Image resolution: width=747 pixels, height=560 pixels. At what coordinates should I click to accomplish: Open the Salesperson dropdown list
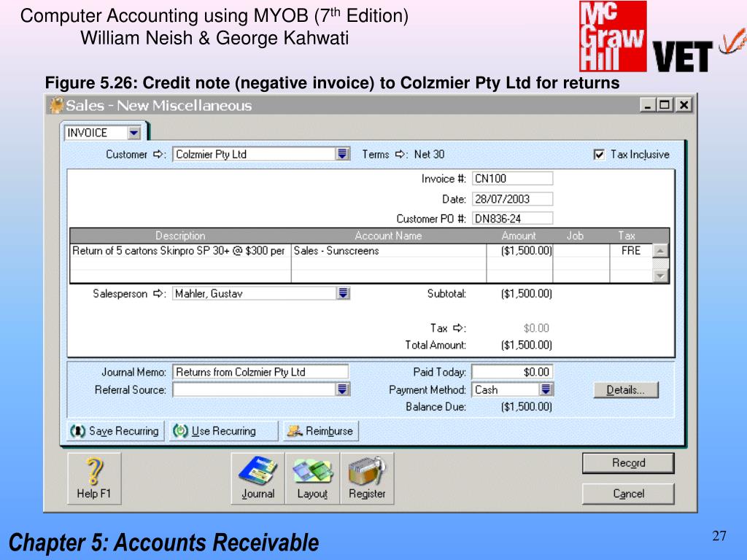click(x=343, y=293)
